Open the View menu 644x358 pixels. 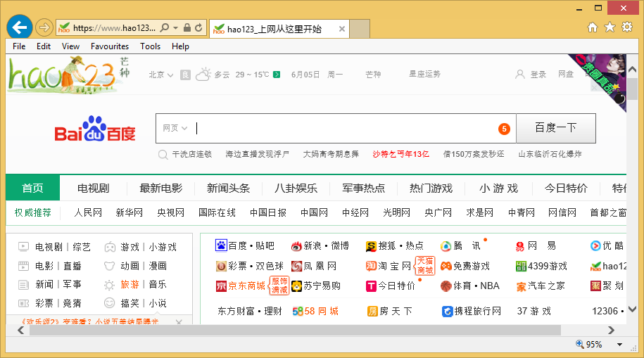(x=70, y=46)
